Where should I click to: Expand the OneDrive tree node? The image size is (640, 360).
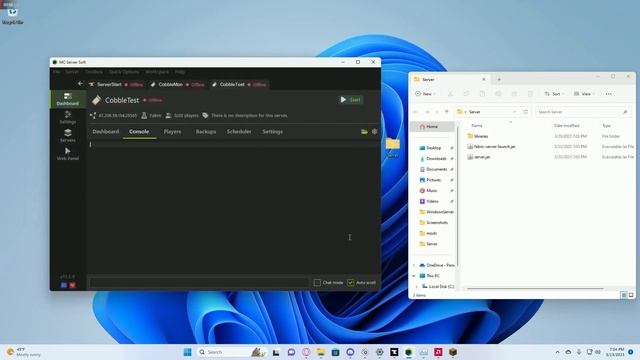[x=414, y=265]
